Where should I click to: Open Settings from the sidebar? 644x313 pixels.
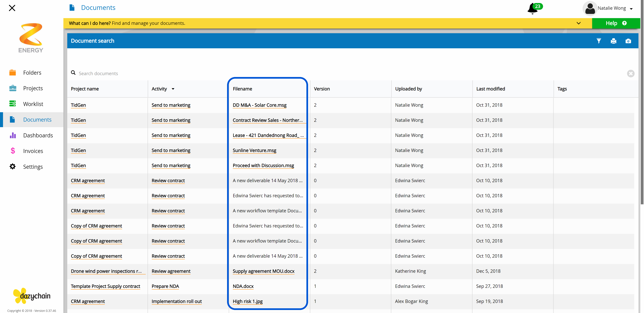[x=33, y=167]
